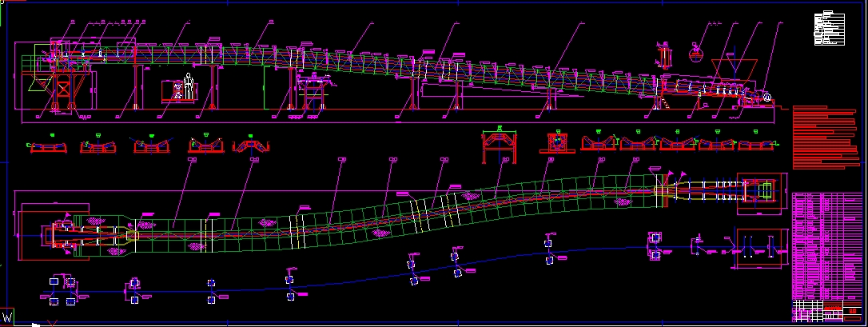Select the magenta parts list table
The width and height of the screenshot is (868, 327).
click(827, 246)
